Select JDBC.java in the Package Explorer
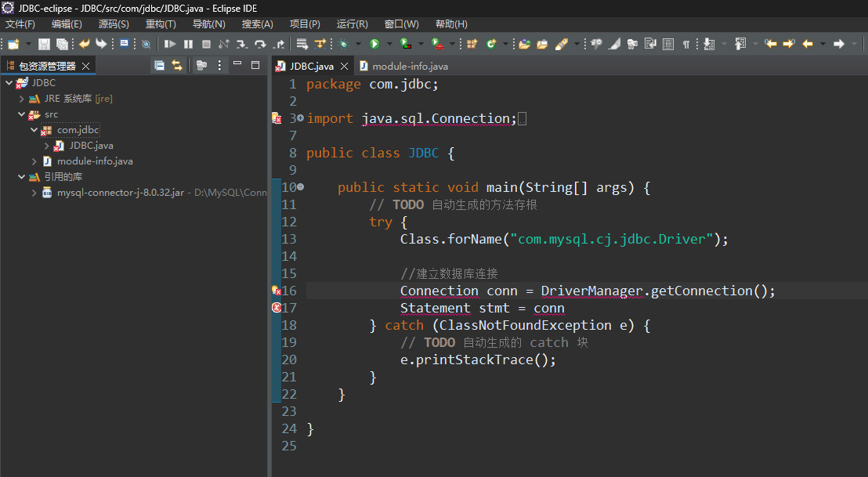Image resolution: width=868 pixels, height=477 pixels. (x=91, y=146)
